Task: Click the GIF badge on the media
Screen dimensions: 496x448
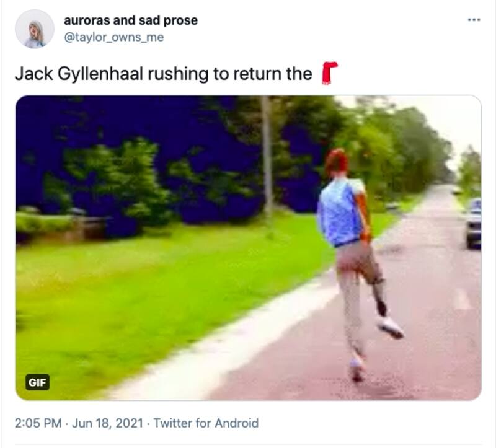Action: [x=37, y=382]
